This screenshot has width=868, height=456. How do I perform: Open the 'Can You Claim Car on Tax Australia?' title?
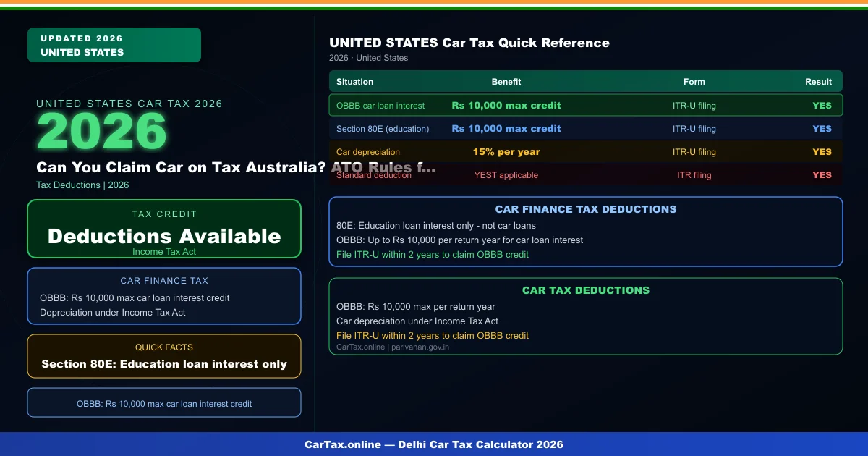pos(236,167)
